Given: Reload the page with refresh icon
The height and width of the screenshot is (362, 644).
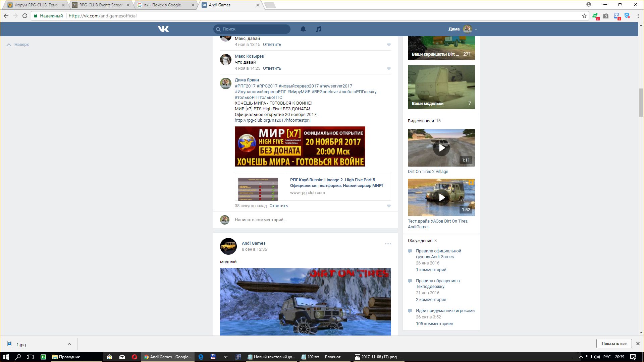Looking at the screenshot, I should pos(25,16).
